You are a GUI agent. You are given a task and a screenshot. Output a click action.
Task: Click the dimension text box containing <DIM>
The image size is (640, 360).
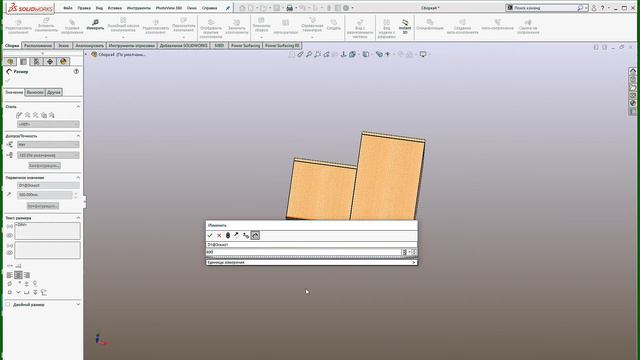pos(47,231)
